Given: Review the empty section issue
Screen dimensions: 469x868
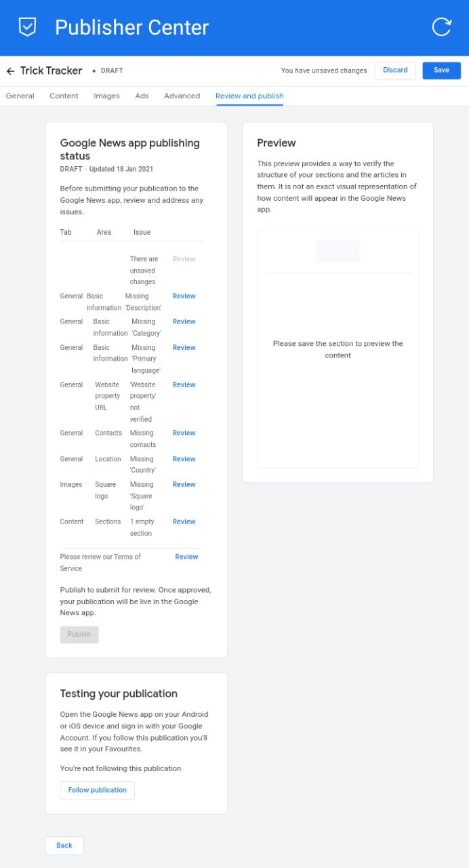Looking at the screenshot, I should (x=184, y=522).
